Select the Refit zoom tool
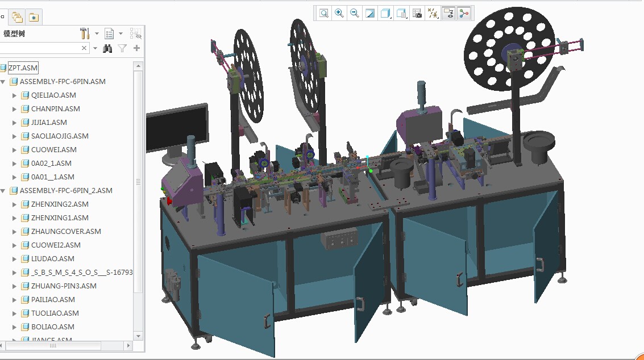 (x=325, y=12)
